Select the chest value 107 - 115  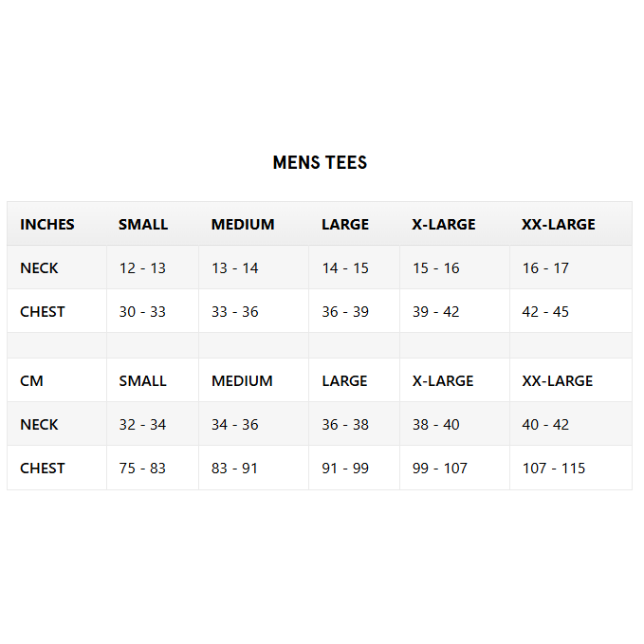coord(554,469)
